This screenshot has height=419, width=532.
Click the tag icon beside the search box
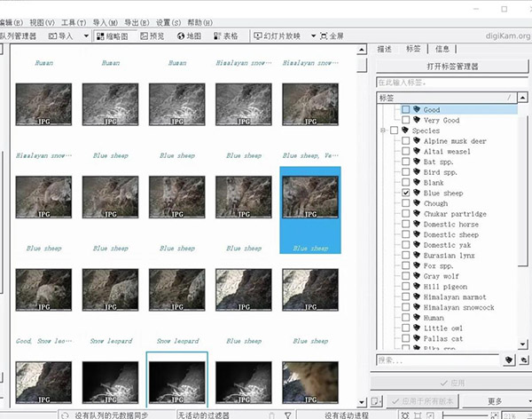point(509,360)
